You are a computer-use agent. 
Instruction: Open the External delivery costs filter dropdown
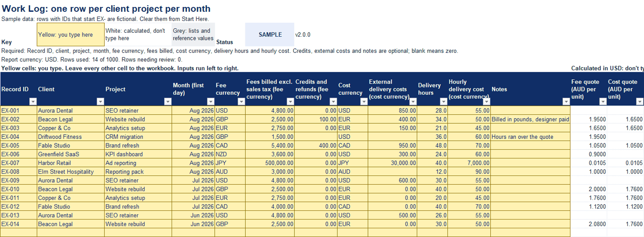coord(413,101)
